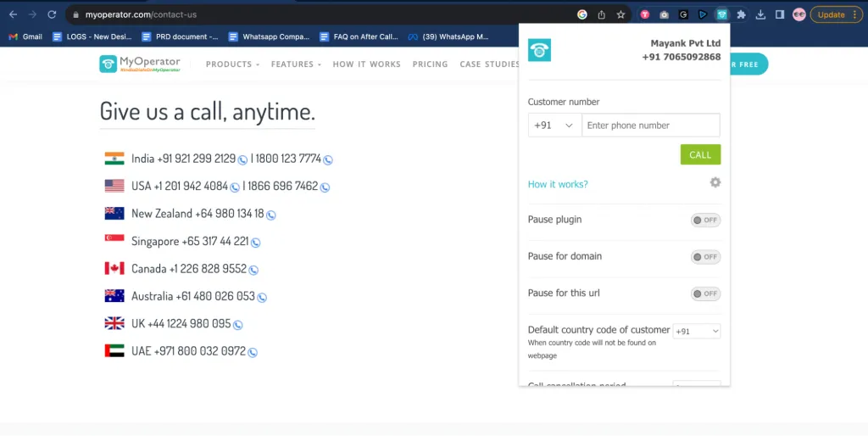Viewport: 868px width, 436px height.
Task: Click the address bar URL
Action: click(142, 15)
